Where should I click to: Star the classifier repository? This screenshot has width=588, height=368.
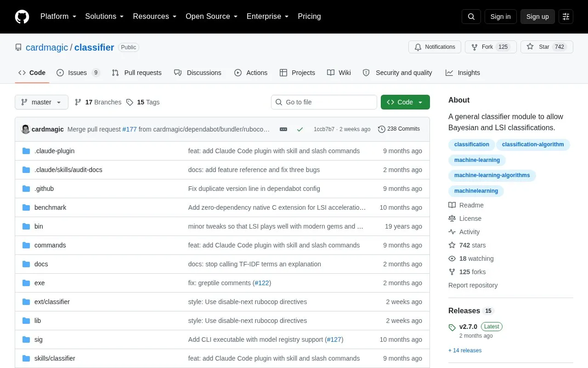click(x=547, y=47)
